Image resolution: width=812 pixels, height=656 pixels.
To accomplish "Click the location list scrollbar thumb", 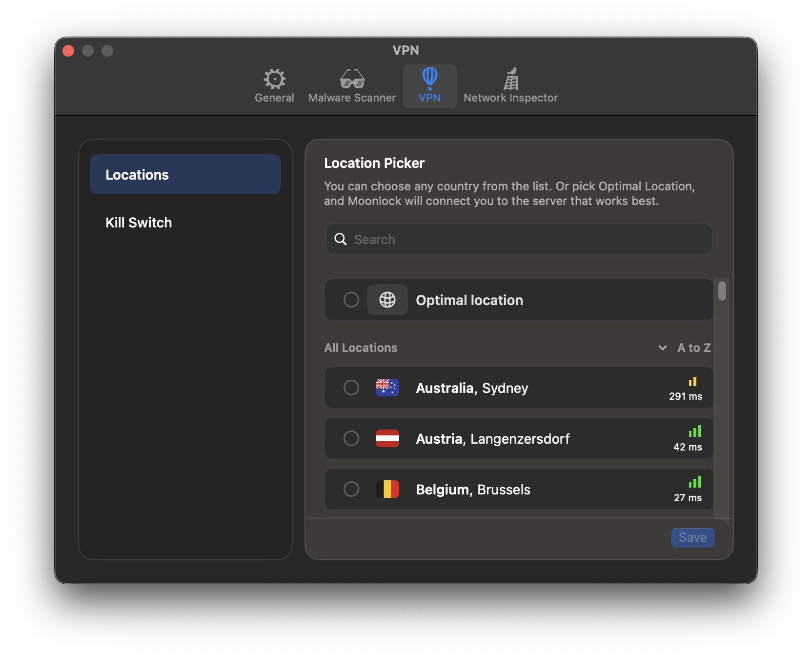I will (722, 291).
